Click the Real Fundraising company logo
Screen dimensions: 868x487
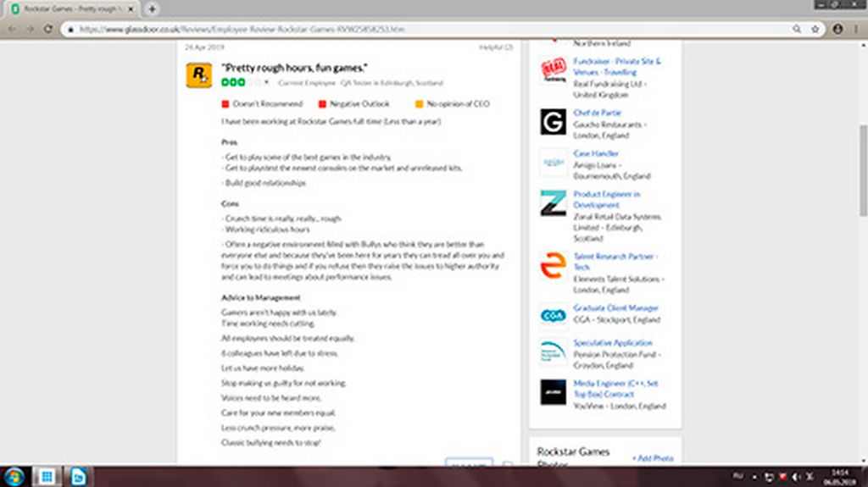[553, 70]
